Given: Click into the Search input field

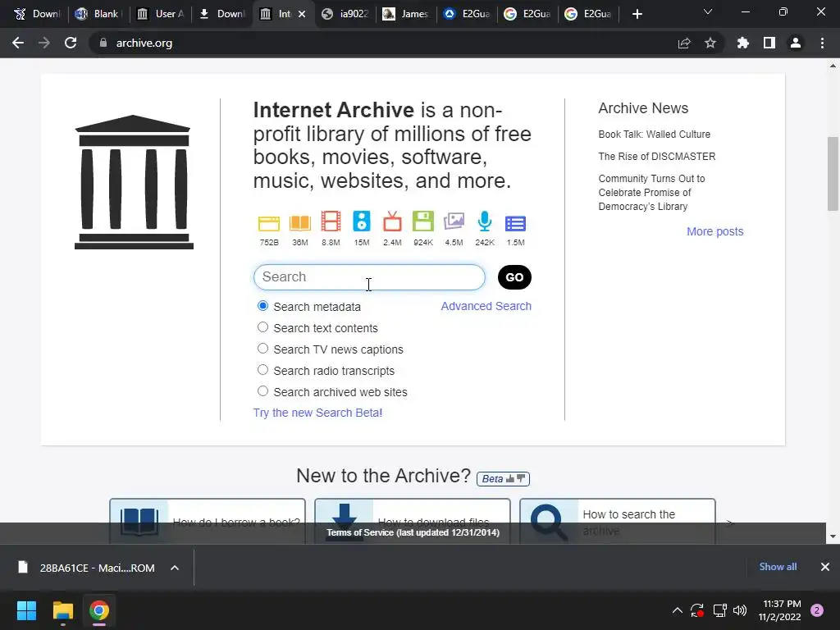Looking at the screenshot, I should point(369,277).
